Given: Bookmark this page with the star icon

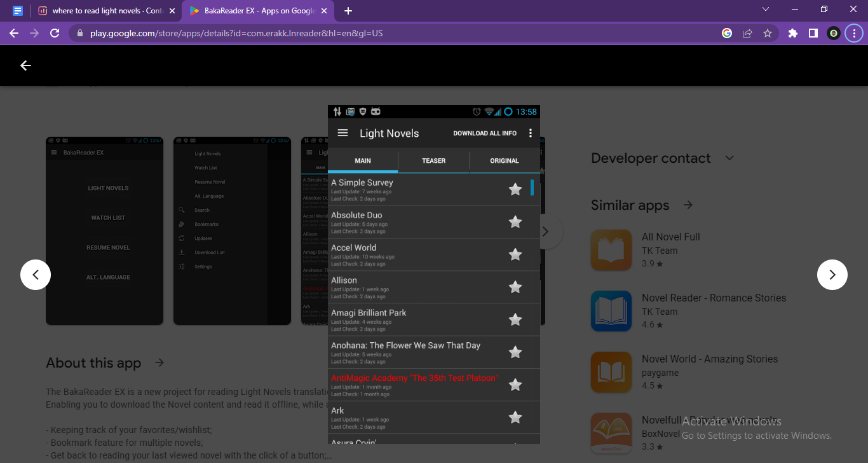Looking at the screenshot, I should pyautogui.click(x=768, y=33).
